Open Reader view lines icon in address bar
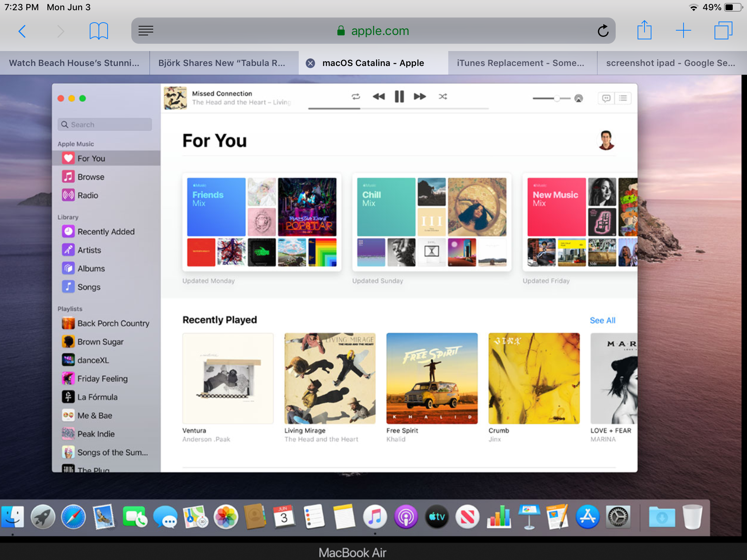This screenshot has height=560, width=747. point(146,31)
